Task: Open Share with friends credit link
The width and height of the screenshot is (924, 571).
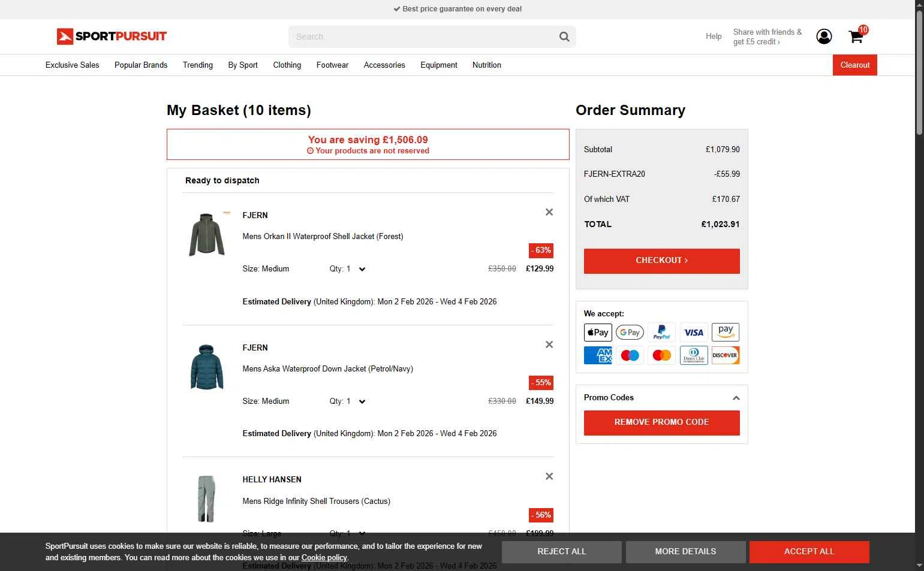Action: (768, 37)
